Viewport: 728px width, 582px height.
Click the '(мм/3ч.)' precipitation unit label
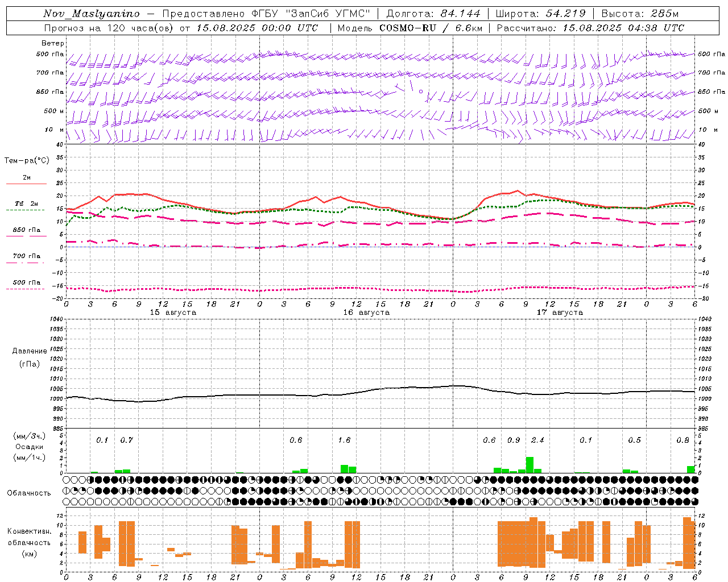[x=30, y=436]
